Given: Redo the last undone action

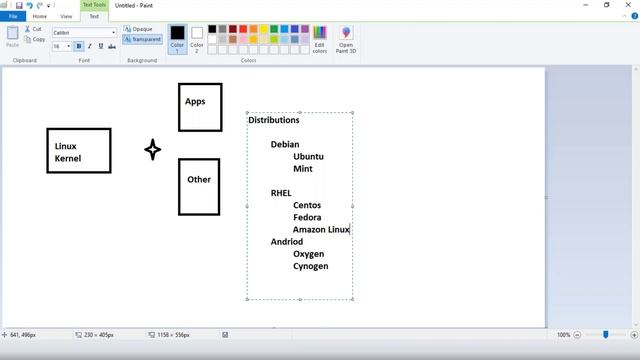Looking at the screenshot, I should [40, 5].
